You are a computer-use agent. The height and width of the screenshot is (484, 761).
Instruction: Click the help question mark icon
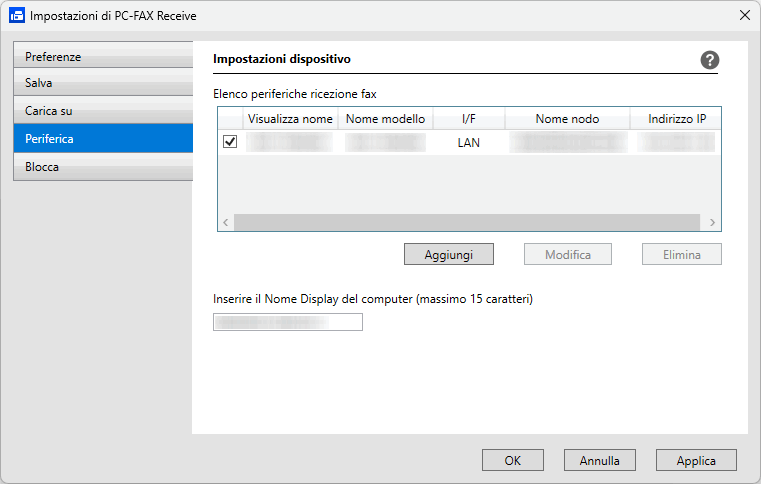(710, 60)
